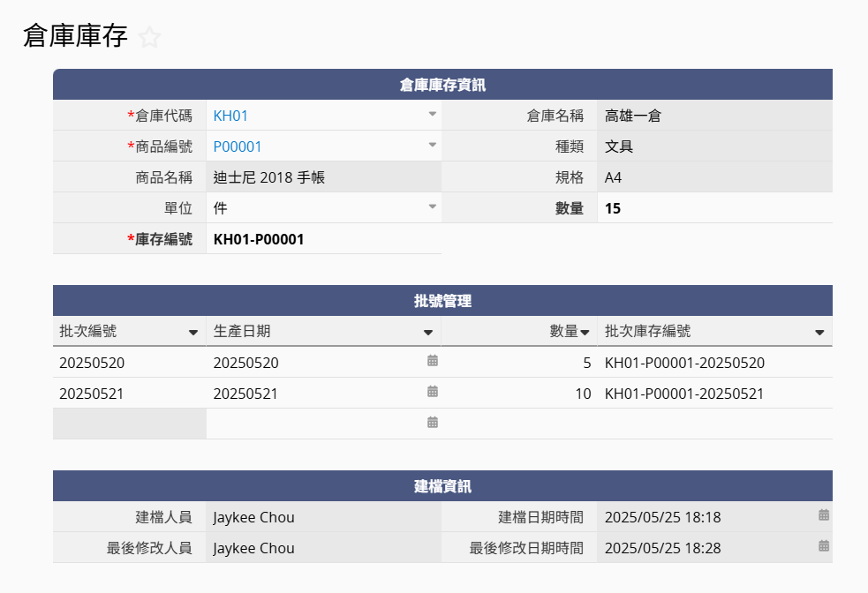Screen dimensions: 868x593
Task: Open 批次庫存編號 column header menu
Action: click(819, 333)
